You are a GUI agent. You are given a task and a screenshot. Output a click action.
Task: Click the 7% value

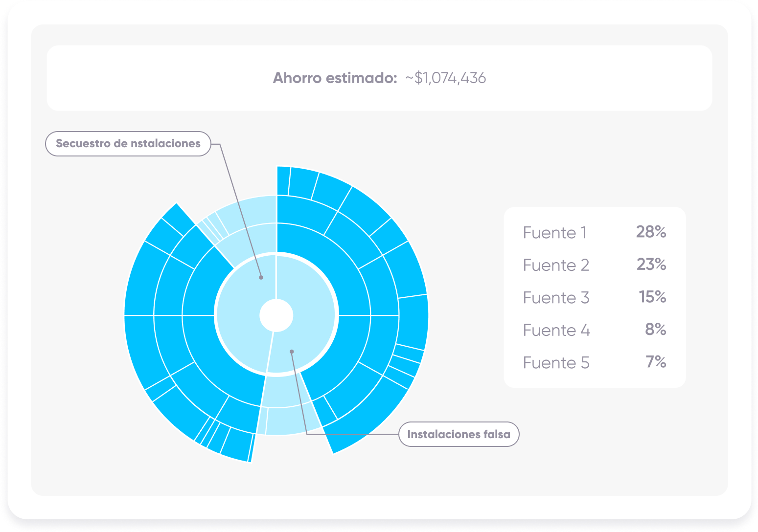tap(656, 362)
